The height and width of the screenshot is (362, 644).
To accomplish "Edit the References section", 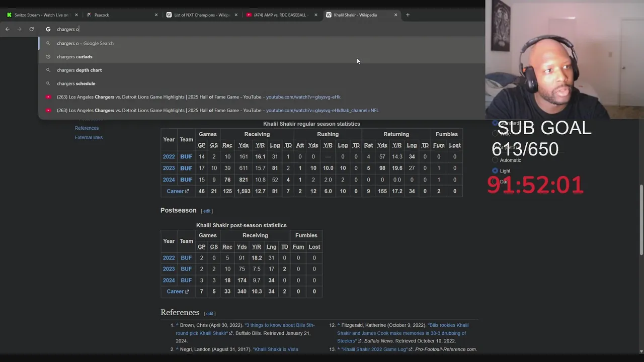I will tap(210, 314).
